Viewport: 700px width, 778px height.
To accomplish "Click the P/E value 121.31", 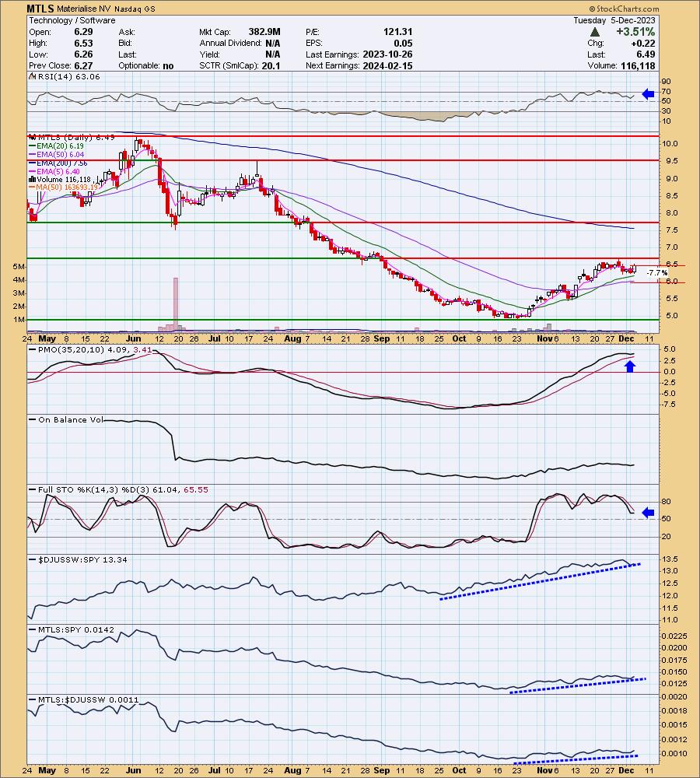I will pyautogui.click(x=398, y=32).
